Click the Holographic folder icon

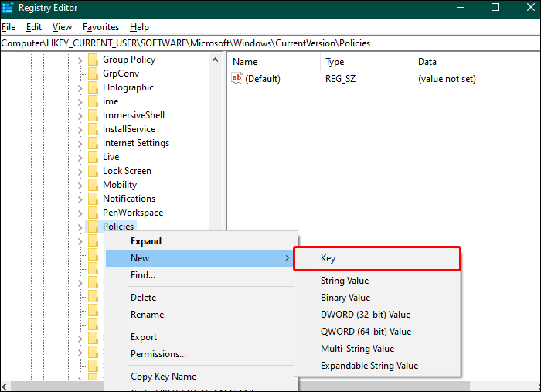tap(93, 87)
